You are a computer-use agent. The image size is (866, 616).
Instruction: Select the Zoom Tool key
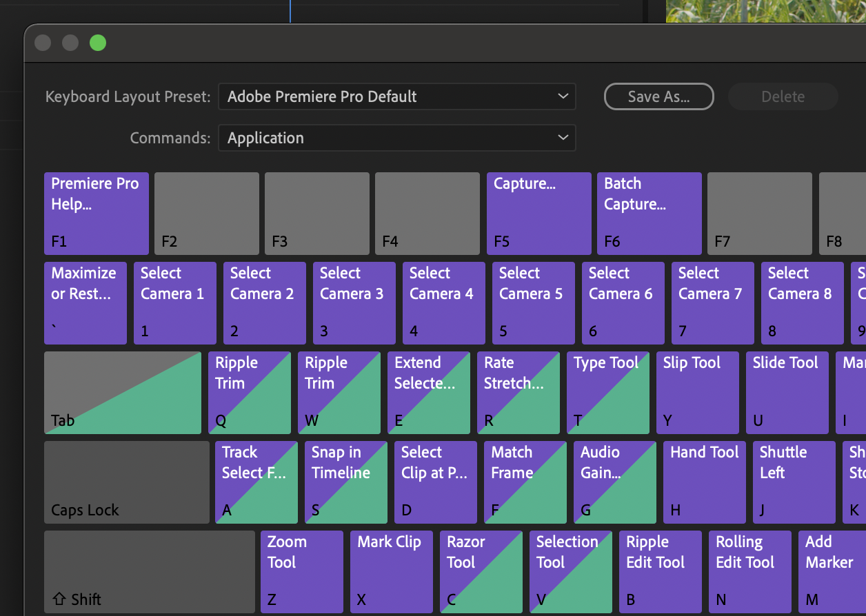pyautogui.click(x=301, y=572)
